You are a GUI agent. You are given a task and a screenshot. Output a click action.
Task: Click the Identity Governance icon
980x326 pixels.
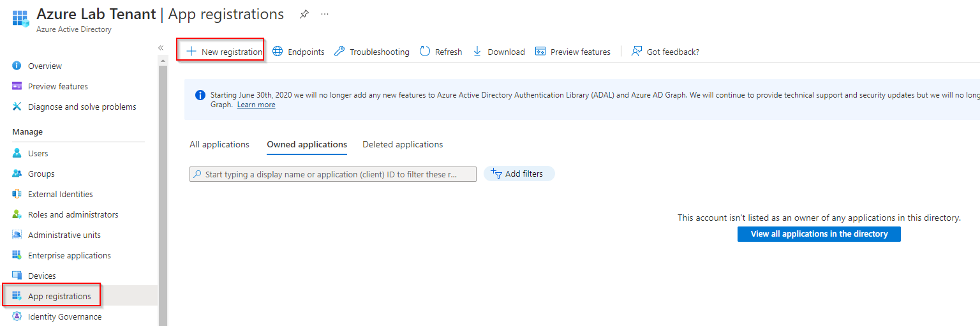click(17, 316)
